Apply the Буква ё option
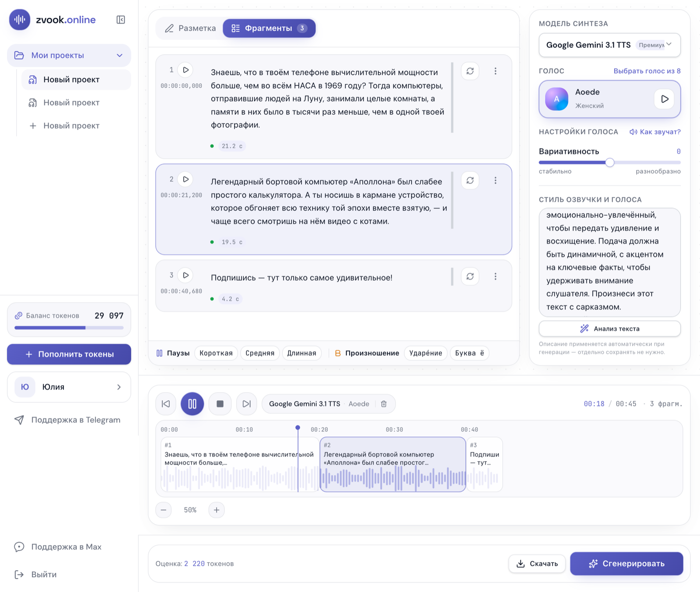Viewport: 700px width, 592px height. 469,353
